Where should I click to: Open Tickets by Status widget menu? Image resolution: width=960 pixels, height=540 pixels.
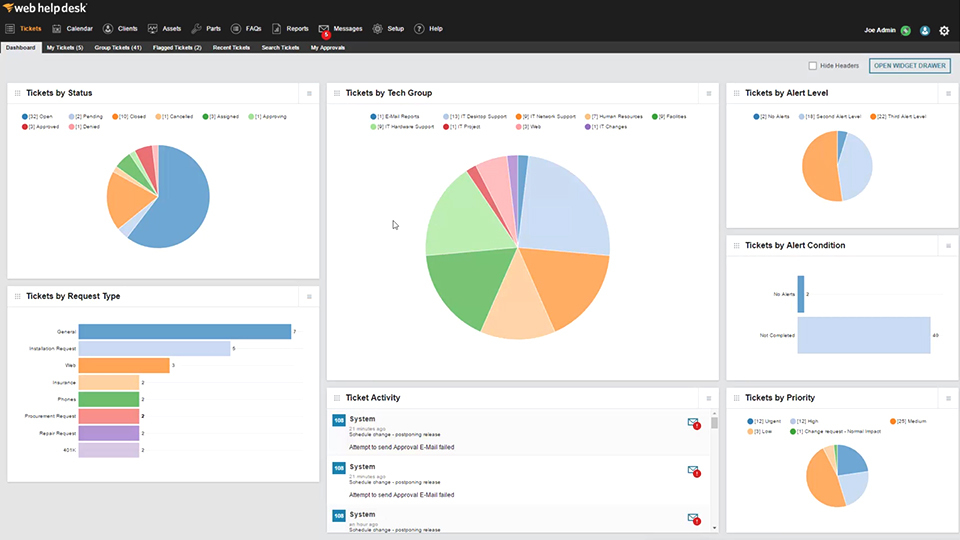(309, 94)
